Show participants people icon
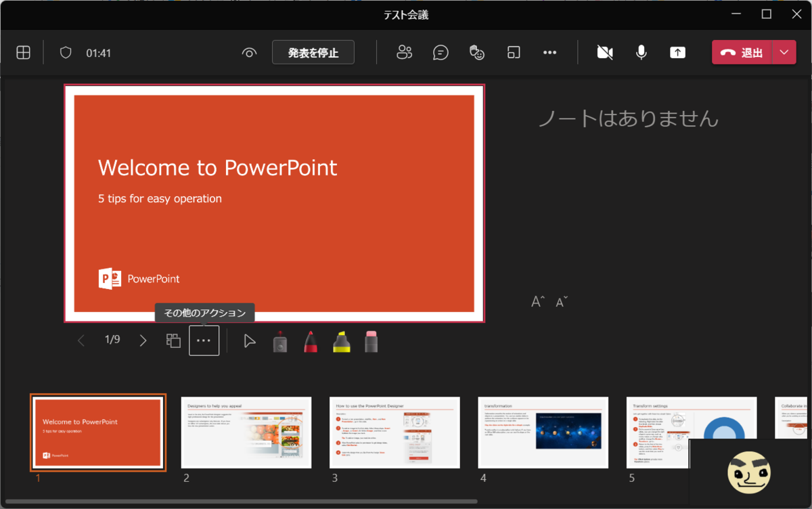Viewport: 812px width, 509px height. (405, 53)
